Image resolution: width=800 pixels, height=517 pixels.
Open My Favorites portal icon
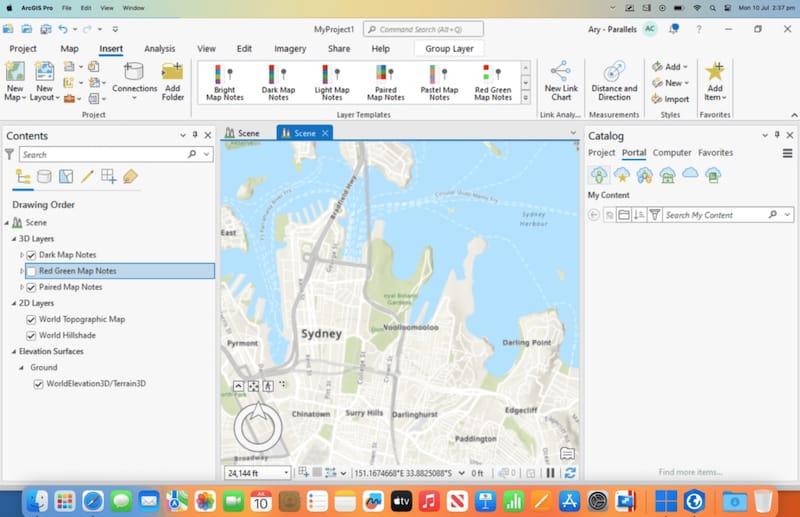(621, 175)
